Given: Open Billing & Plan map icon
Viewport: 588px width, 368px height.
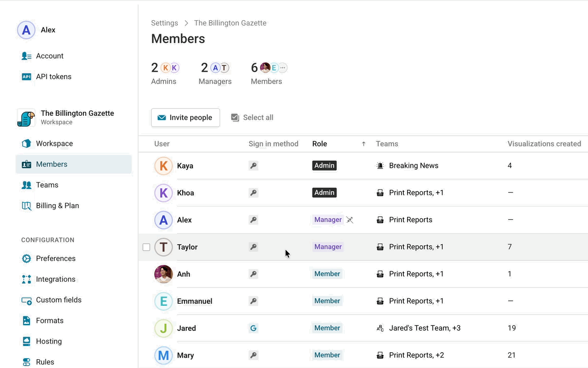Looking at the screenshot, I should tap(26, 206).
